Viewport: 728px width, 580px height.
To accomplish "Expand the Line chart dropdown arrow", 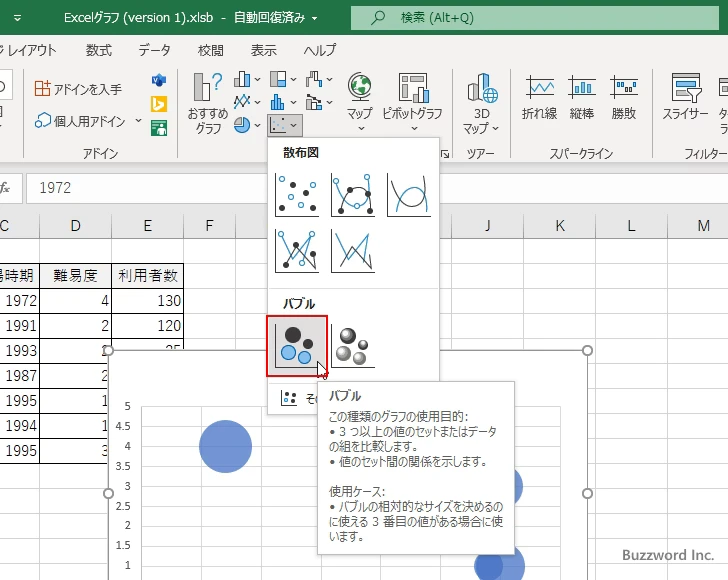I will pyautogui.click(x=258, y=102).
